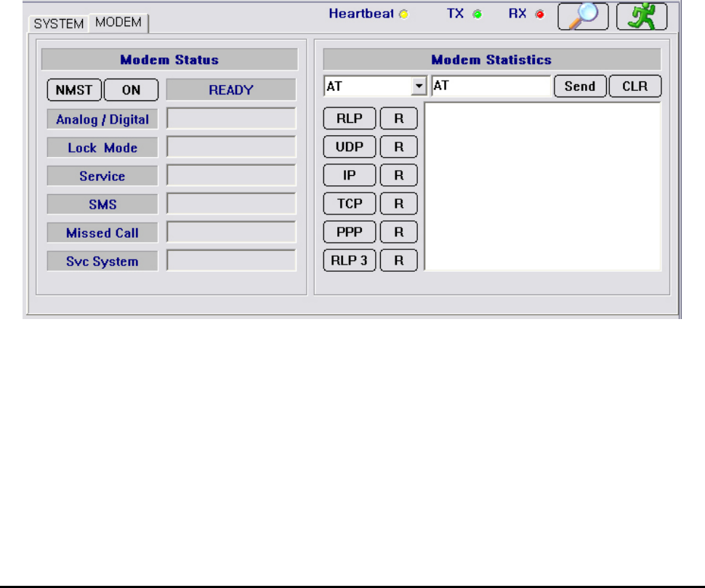Click the Service value field
705x588 pixels.
(x=231, y=175)
